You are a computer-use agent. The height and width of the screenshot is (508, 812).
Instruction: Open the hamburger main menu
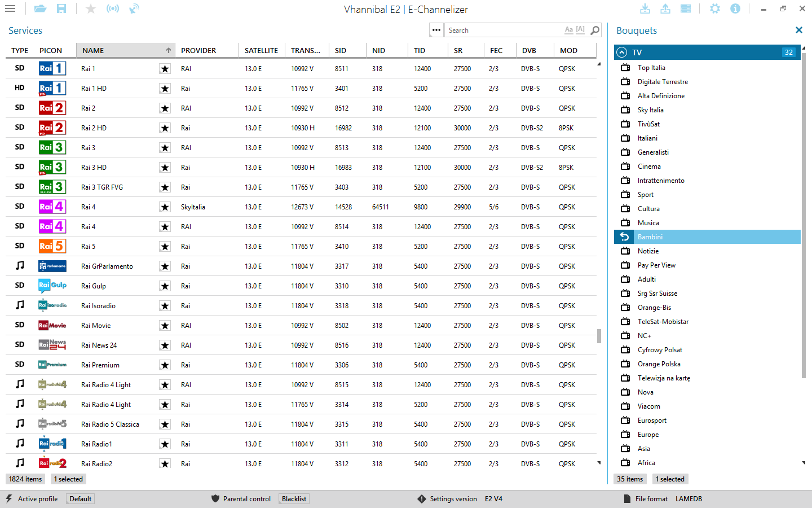tap(10, 9)
